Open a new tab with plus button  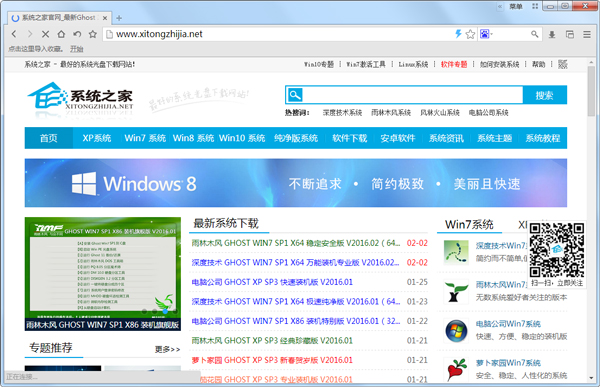tap(119, 18)
